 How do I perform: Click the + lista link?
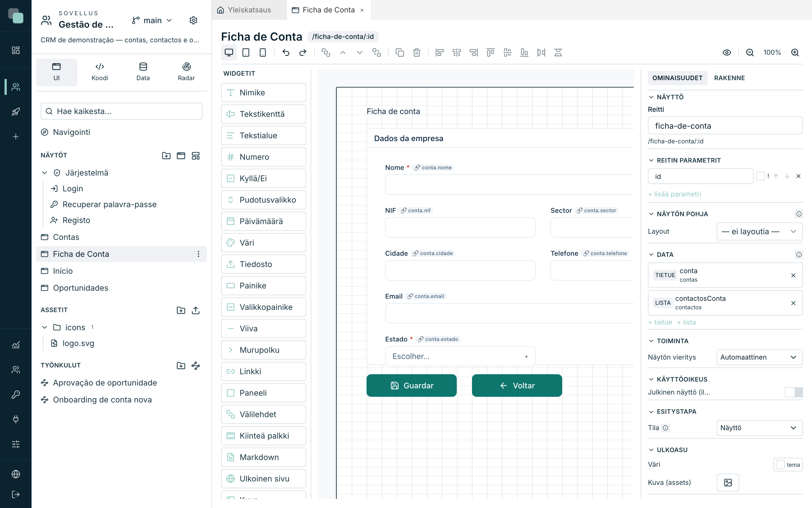click(686, 322)
